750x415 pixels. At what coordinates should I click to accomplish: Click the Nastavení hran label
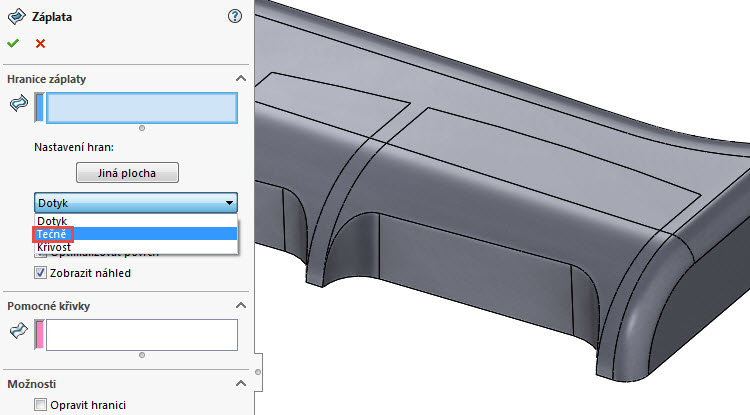click(x=74, y=147)
